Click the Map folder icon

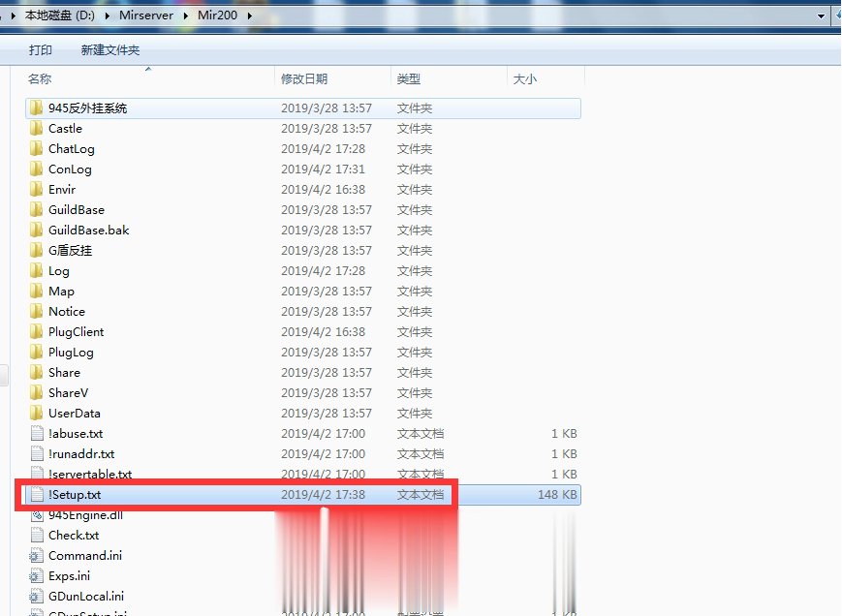pos(36,292)
